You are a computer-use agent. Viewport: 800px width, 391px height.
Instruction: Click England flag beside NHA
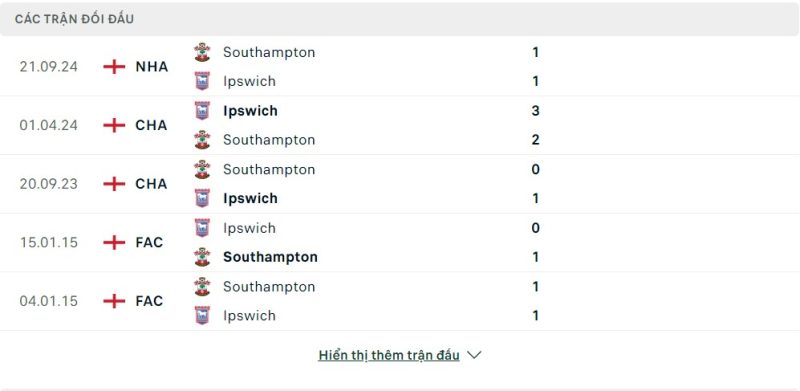(x=114, y=67)
